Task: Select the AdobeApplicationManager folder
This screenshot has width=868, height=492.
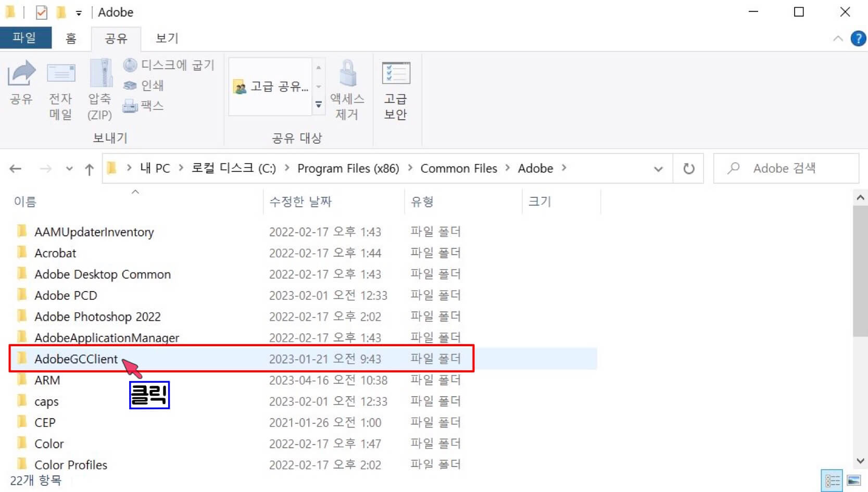Action: point(107,338)
